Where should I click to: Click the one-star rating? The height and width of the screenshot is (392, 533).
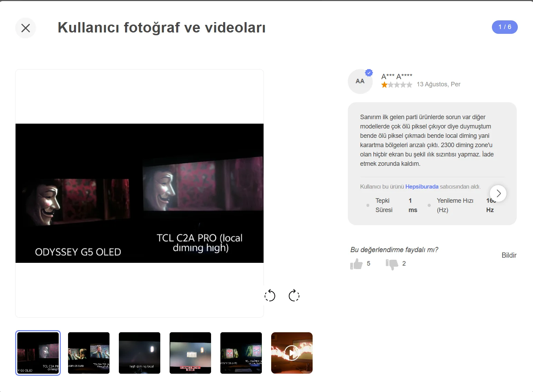[x=397, y=85]
